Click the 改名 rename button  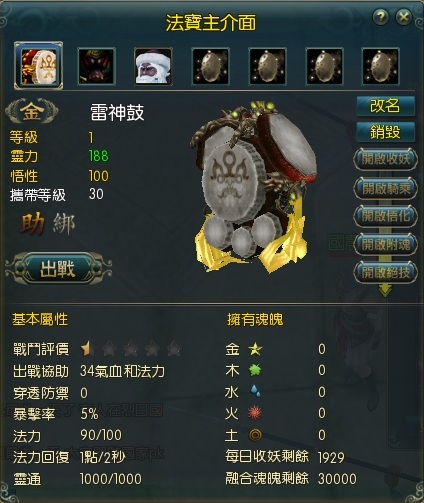tap(385, 106)
